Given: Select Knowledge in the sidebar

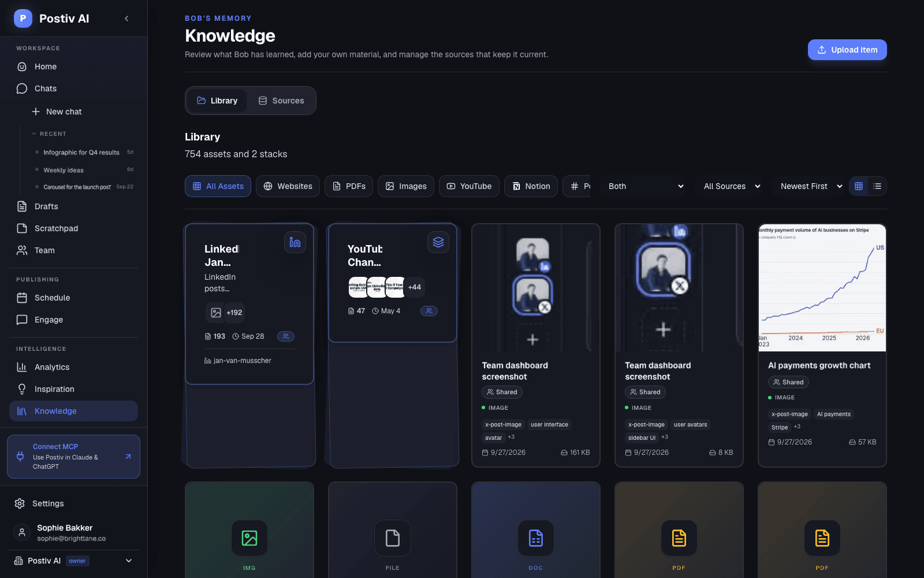Looking at the screenshot, I should 73,411.
